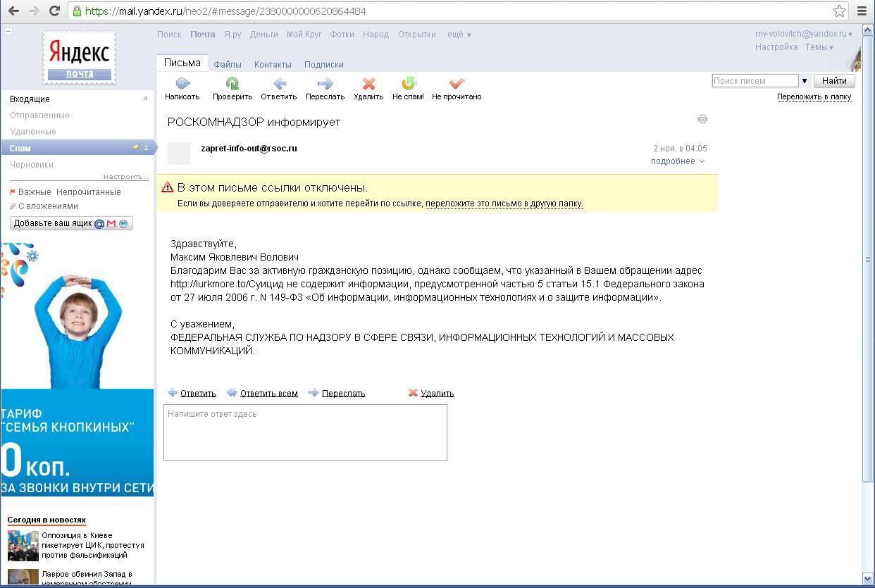Bookmark page with the star icon
The height and width of the screenshot is (588, 875).
pyautogui.click(x=839, y=11)
